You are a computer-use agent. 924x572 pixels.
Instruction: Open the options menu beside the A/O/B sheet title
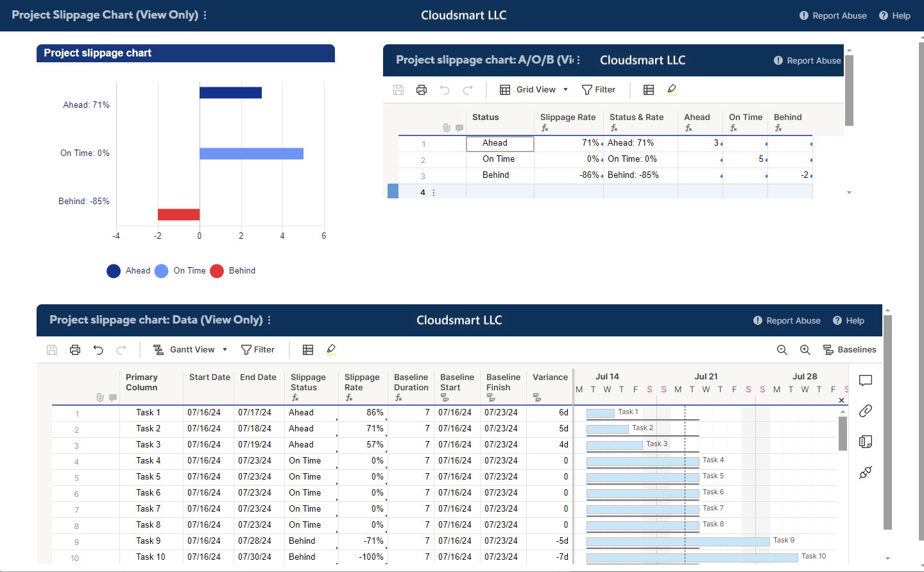pyautogui.click(x=579, y=60)
